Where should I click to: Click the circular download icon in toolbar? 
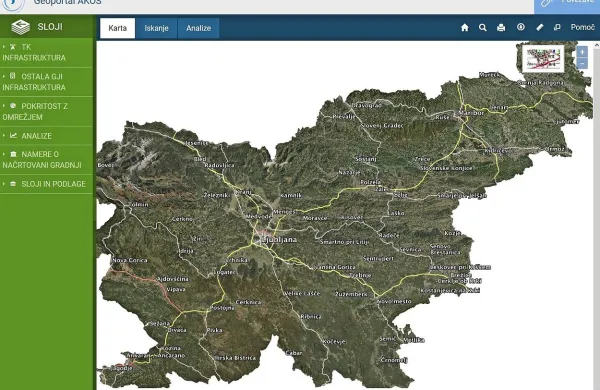coord(520,27)
